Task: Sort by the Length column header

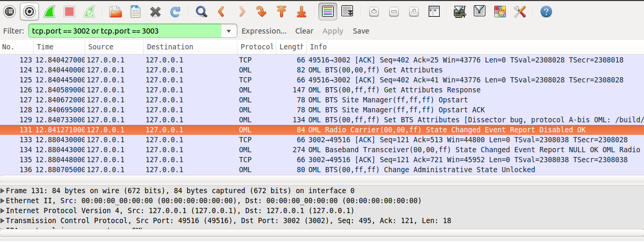Action: pos(291,47)
